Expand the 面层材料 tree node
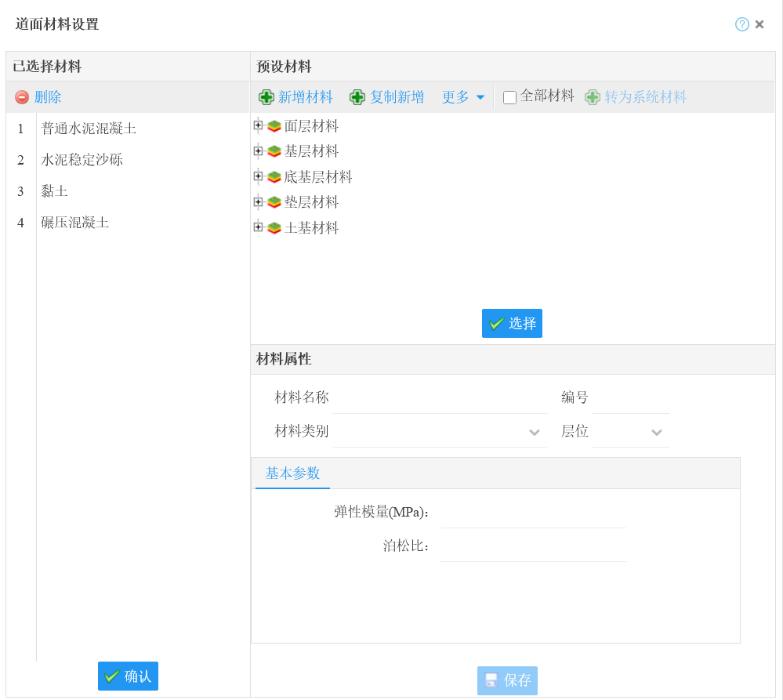 (258, 125)
